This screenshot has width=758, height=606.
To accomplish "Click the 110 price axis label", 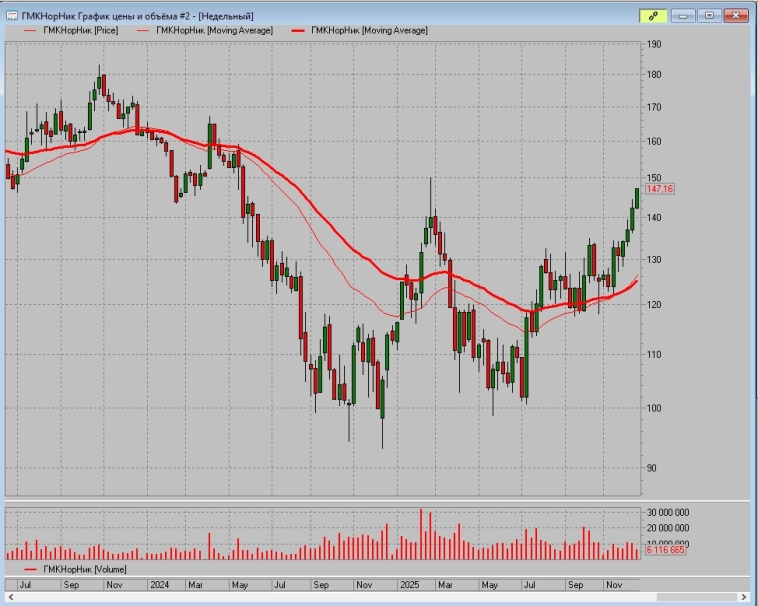I will point(654,355).
